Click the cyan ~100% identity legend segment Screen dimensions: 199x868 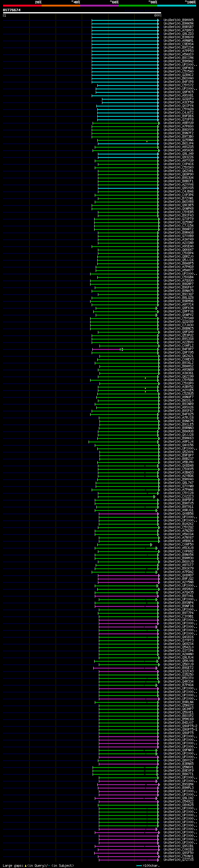pyautogui.click(x=177, y=6)
